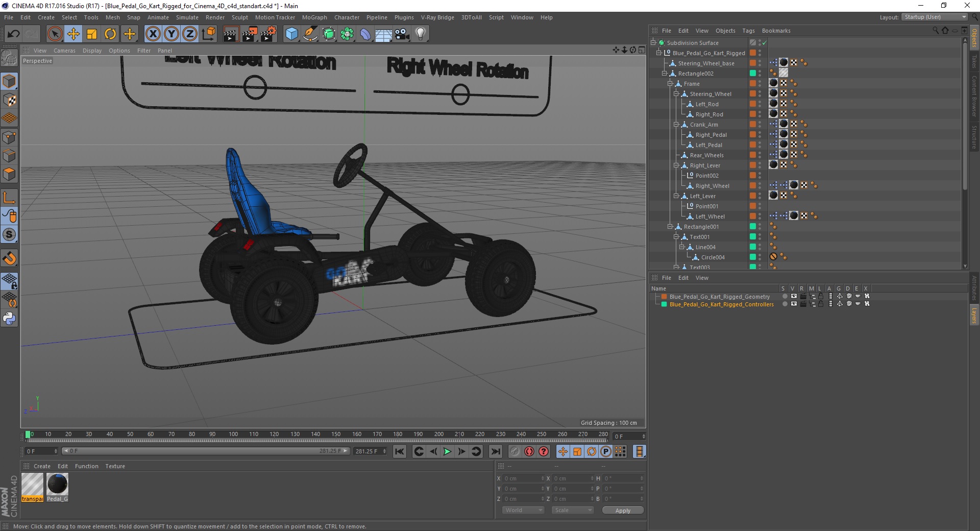Toggle Enable Snap magnet icon

pyautogui.click(x=9, y=258)
